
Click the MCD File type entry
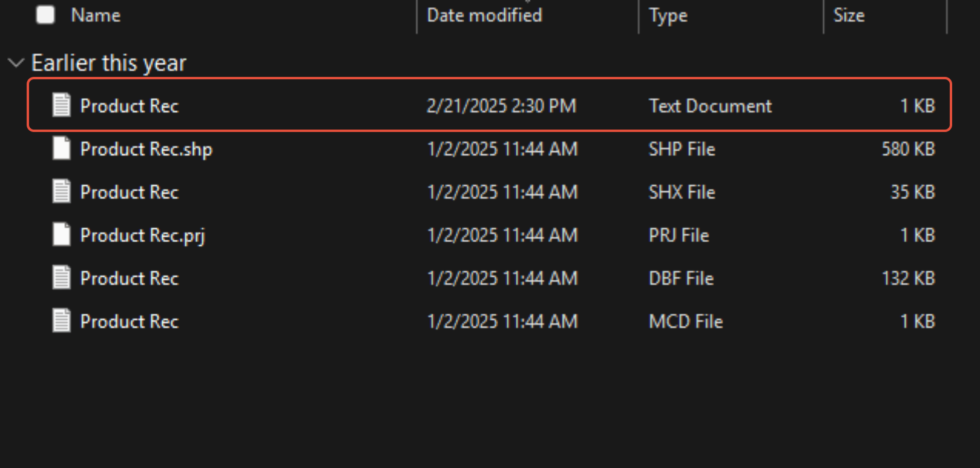pos(686,321)
